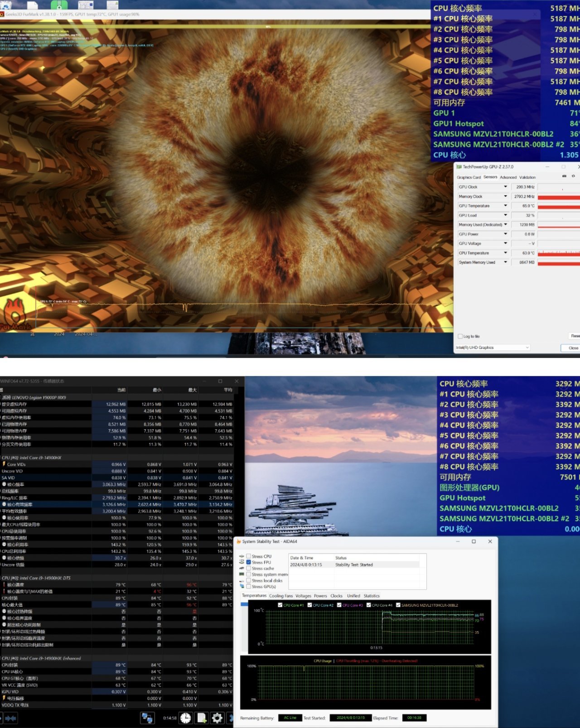580x728 pixels.
Task: Toggle the CPU Core #2 graph checkbox
Action: pyautogui.click(x=309, y=605)
